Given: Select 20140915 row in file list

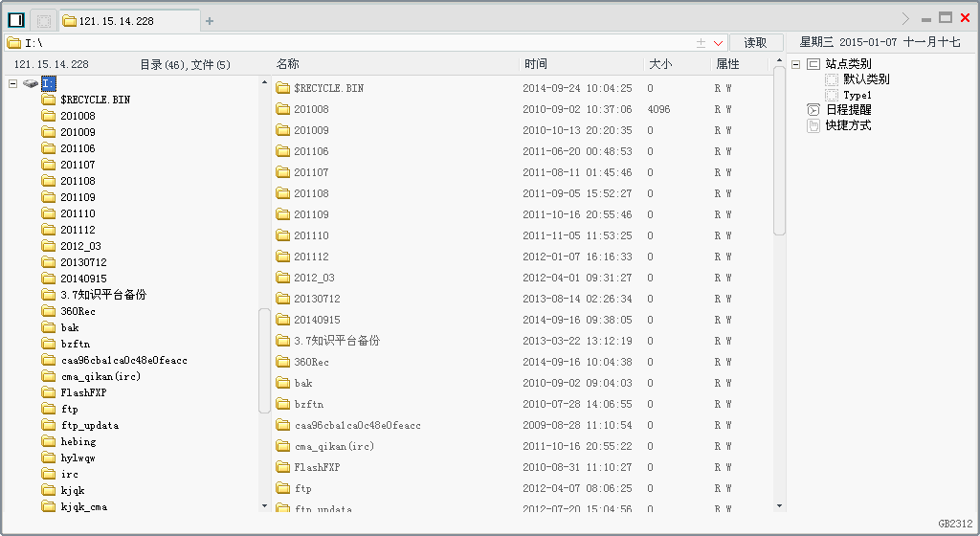Looking at the screenshot, I should coord(522,320).
